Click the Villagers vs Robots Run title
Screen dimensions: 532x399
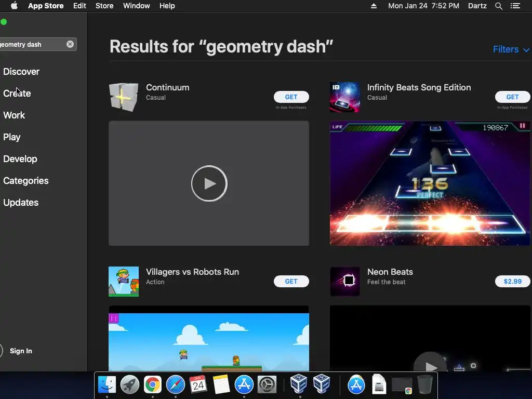tap(192, 272)
